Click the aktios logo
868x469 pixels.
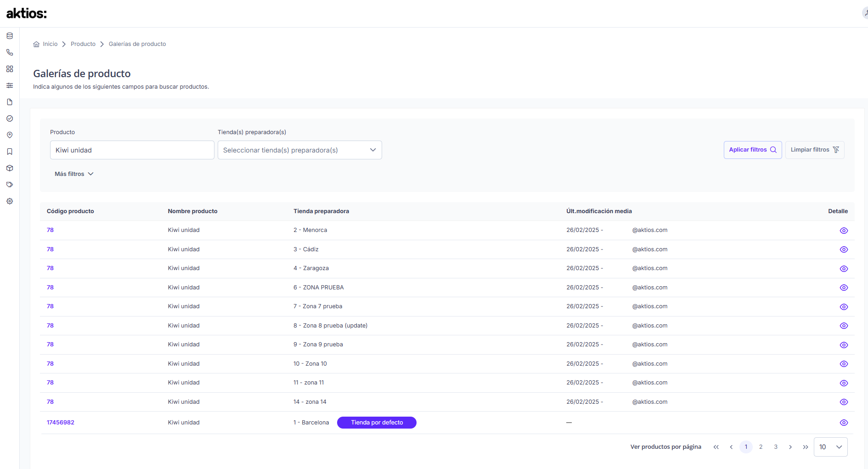27,13
